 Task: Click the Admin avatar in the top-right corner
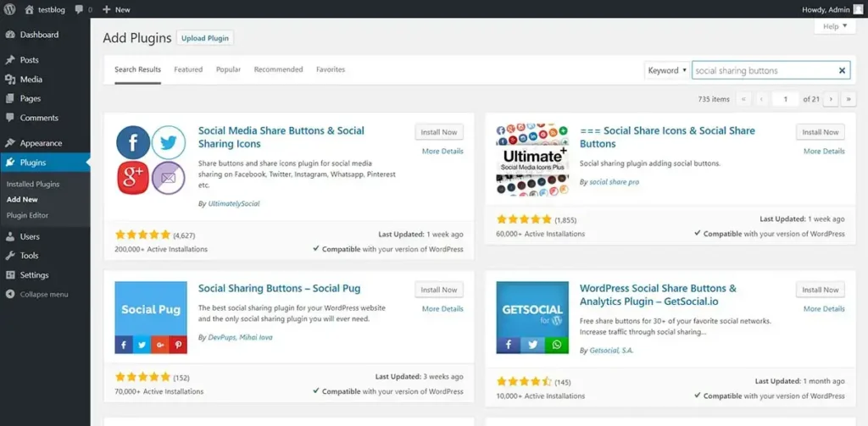[858, 8]
